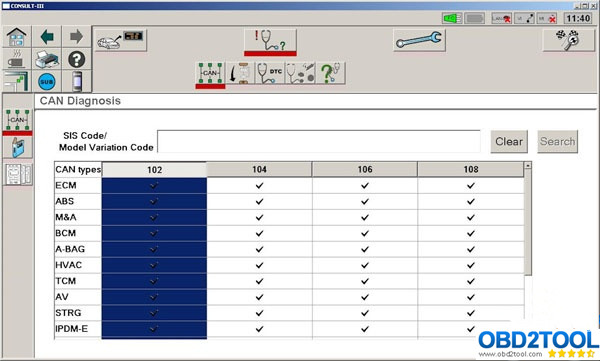Screen dimensions: 600x361
Task: Click AV checkmark under 104
Action: pyautogui.click(x=259, y=297)
